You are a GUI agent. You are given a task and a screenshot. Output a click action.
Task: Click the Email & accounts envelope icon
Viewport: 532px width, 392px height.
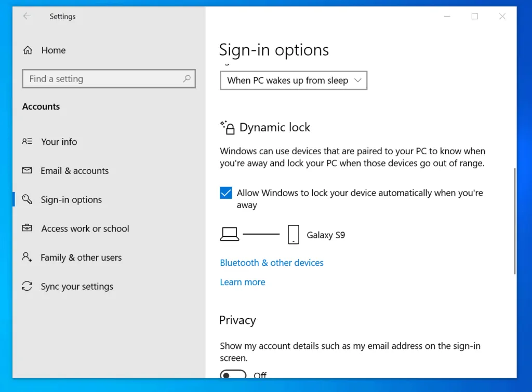click(x=27, y=170)
